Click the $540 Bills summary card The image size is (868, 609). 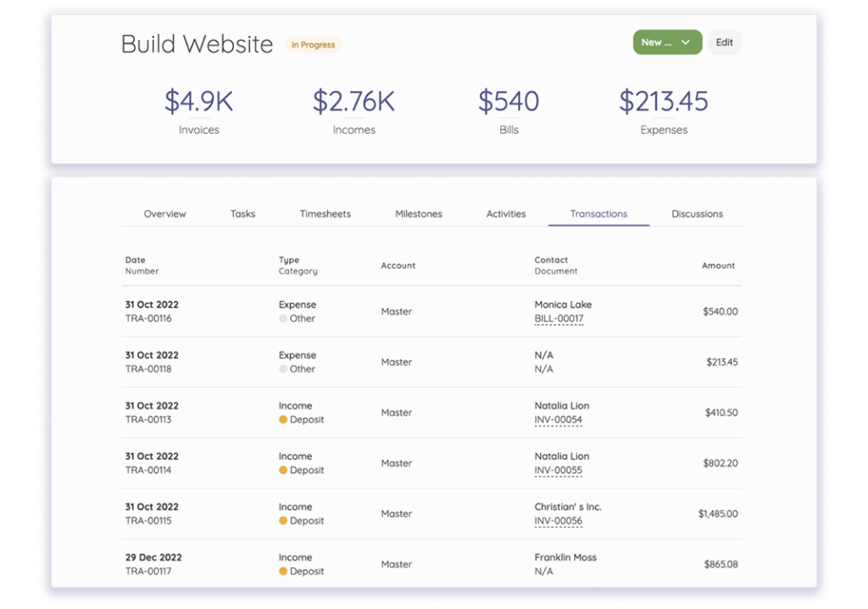(x=509, y=110)
